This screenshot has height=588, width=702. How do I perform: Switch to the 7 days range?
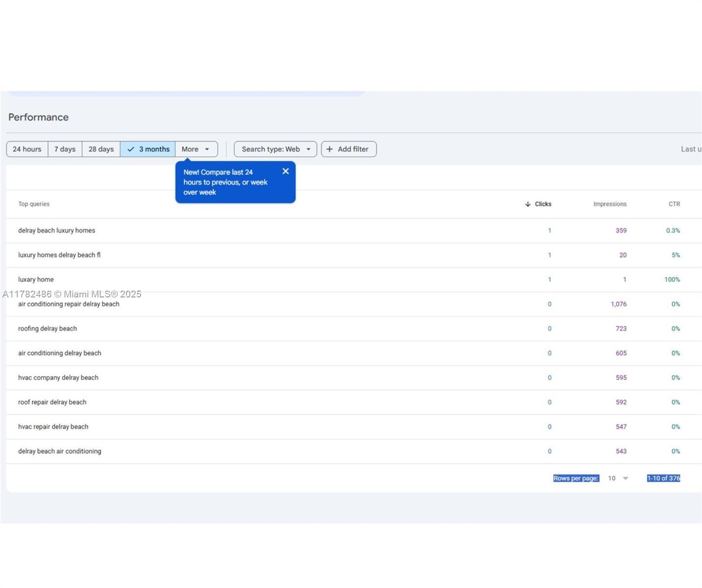65,149
